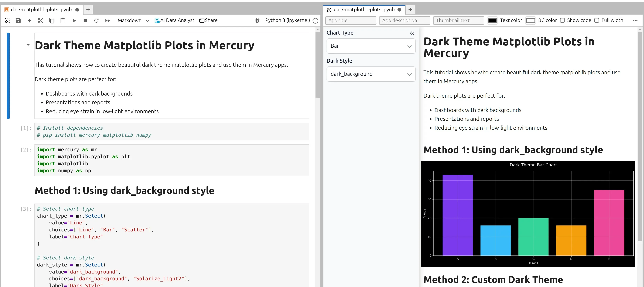
Task: Open the BG color swatch picker
Action: pyautogui.click(x=530, y=21)
